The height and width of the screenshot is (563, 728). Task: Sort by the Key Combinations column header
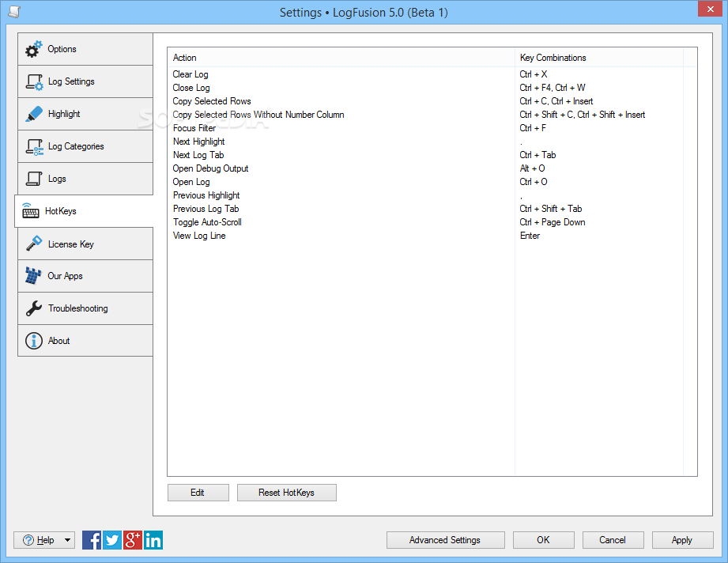(x=599, y=58)
